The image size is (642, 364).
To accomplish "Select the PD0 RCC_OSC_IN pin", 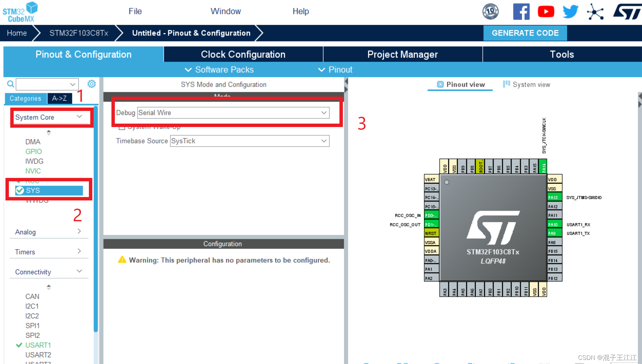I will point(431,215).
